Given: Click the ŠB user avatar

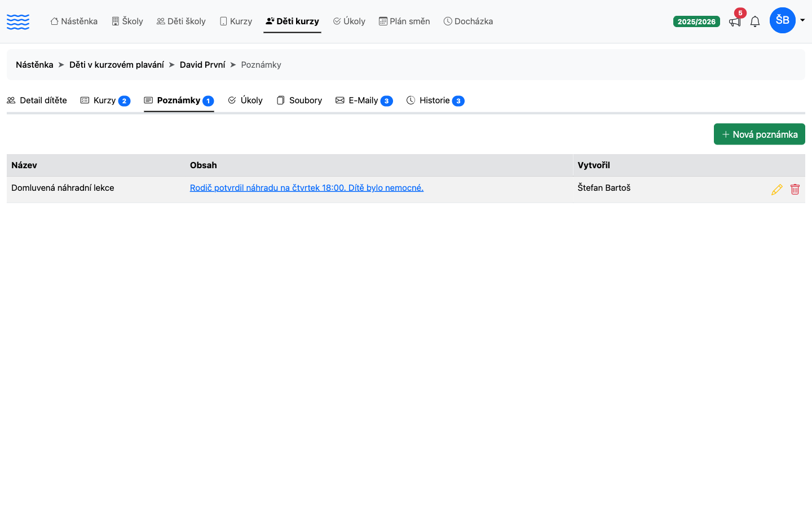Looking at the screenshot, I should [783, 20].
